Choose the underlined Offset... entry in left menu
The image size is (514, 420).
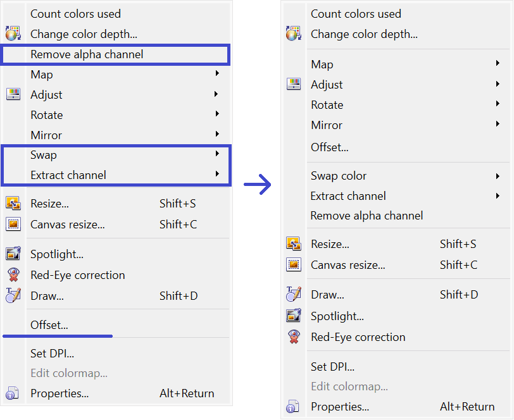pyautogui.click(x=49, y=325)
